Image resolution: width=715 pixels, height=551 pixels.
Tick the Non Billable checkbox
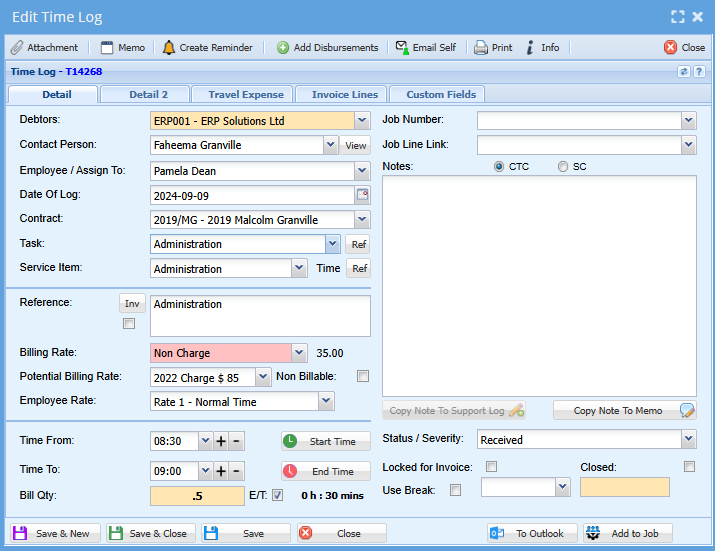363,376
